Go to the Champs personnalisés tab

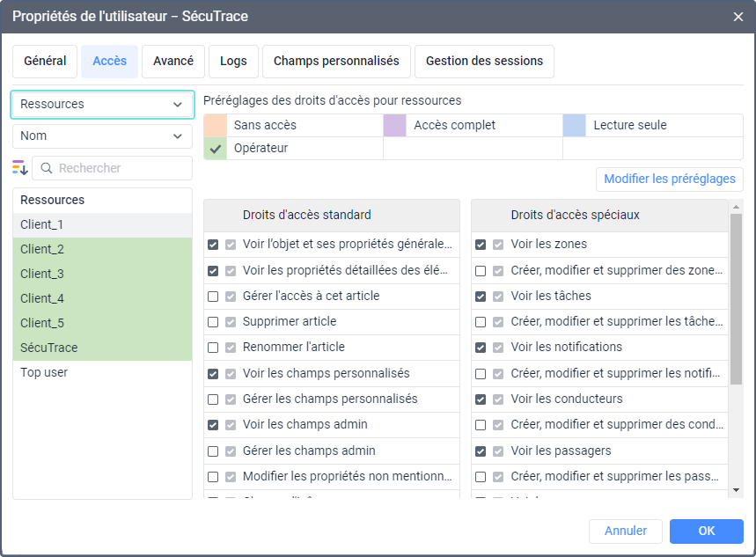pyautogui.click(x=336, y=62)
